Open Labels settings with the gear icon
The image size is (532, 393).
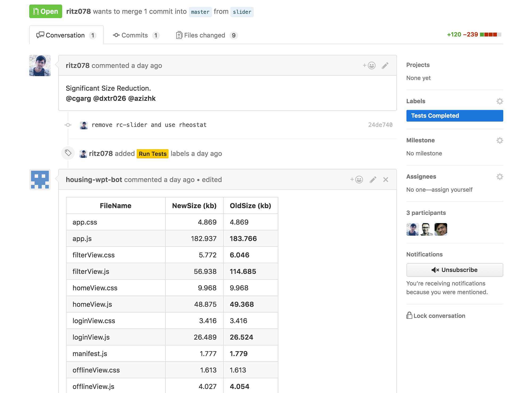[500, 101]
